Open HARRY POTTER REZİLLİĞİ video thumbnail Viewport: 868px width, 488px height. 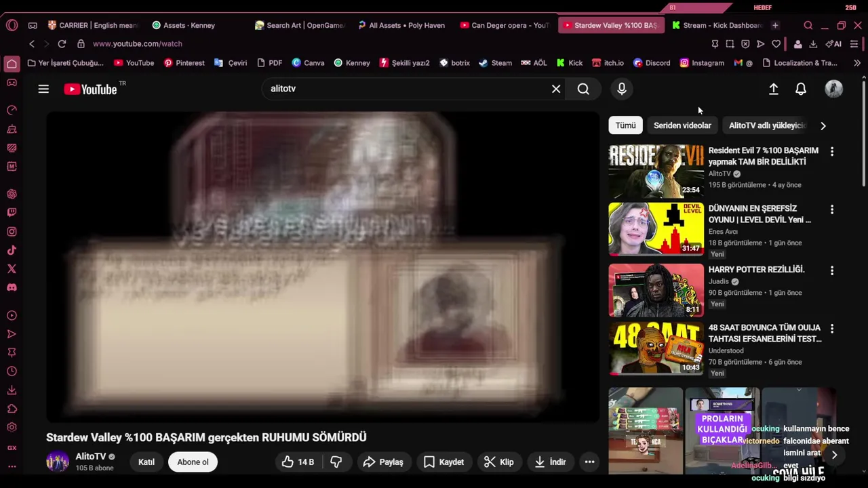pyautogui.click(x=656, y=290)
